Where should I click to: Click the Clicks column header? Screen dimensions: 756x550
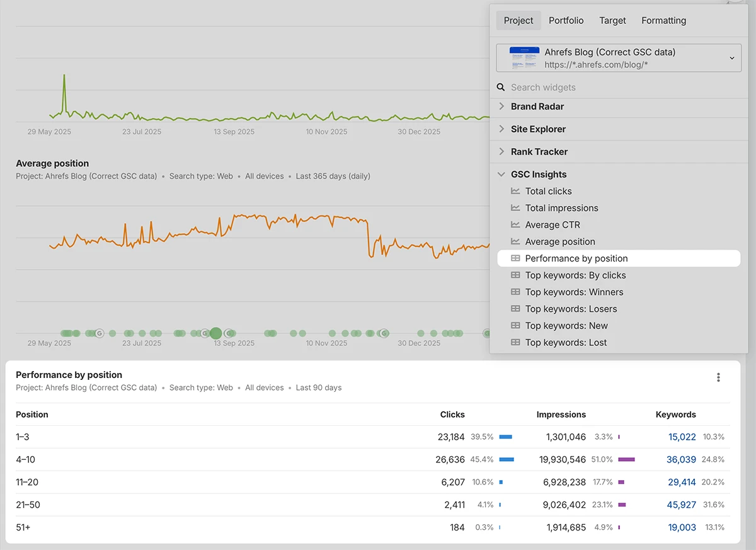coord(452,415)
